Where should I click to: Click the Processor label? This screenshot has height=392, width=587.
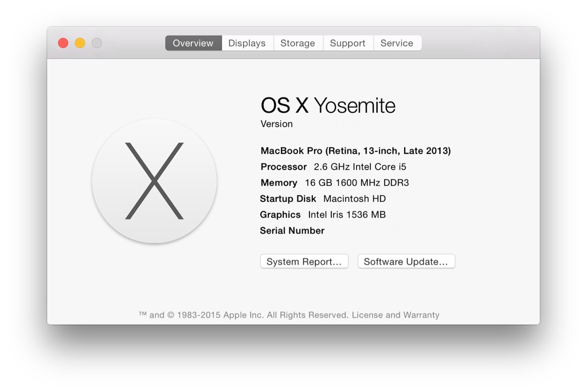click(284, 167)
